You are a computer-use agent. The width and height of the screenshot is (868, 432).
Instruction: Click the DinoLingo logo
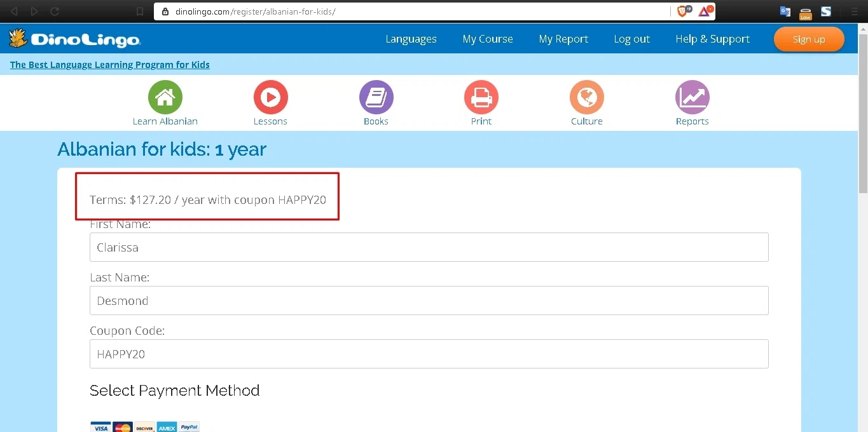click(x=74, y=39)
